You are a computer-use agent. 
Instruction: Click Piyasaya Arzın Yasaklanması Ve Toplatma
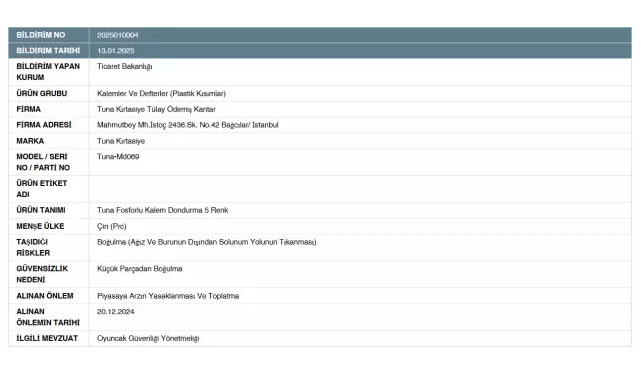(168, 296)
